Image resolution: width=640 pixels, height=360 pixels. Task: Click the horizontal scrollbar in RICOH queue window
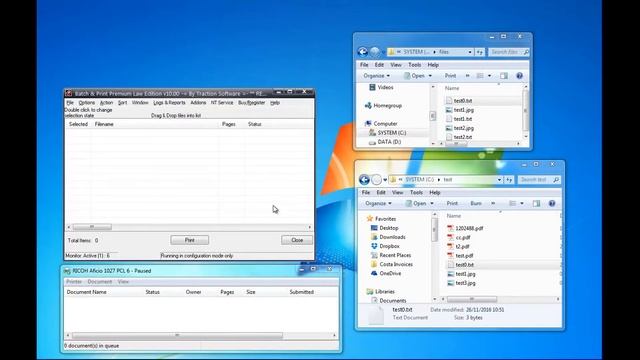(177, 336)
